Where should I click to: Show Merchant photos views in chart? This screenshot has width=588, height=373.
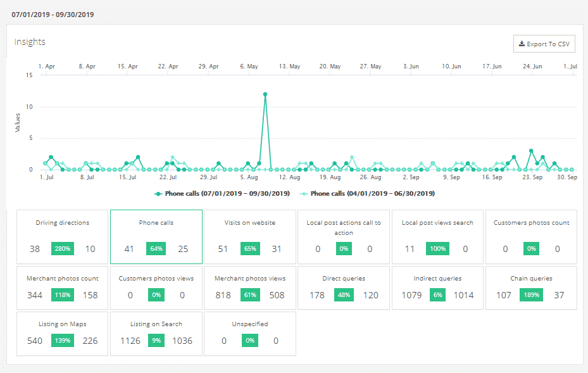pyautogui.click(x=250, y=288)
